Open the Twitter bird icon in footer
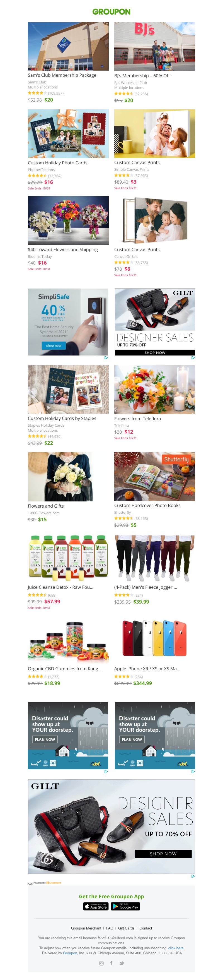 pos(122,963)
